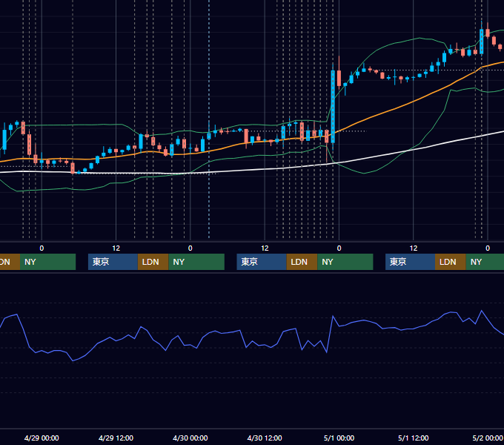Image resolution: width=504 pixels, height=445 pixels.
Task: Select the tall blue candlestick before 5/2 00:00
Action: point(482,42)
